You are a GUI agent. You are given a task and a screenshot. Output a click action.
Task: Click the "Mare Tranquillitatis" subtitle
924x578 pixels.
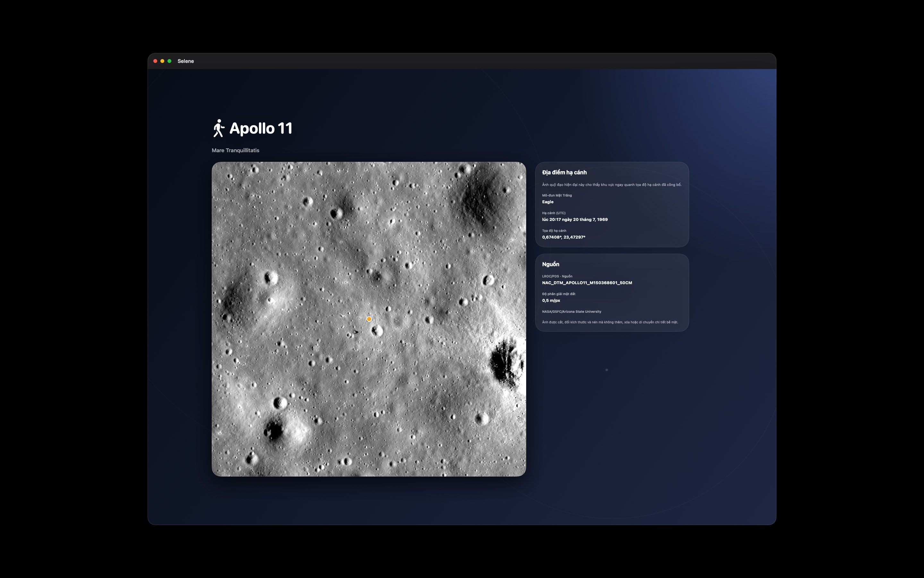coord(235,150)
